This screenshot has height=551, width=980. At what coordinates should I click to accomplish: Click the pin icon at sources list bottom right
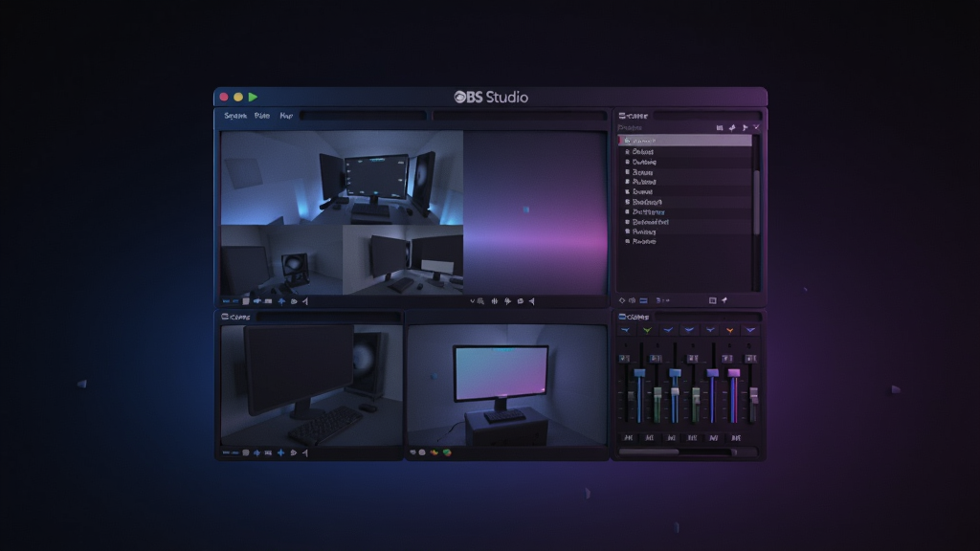[724, 300]
